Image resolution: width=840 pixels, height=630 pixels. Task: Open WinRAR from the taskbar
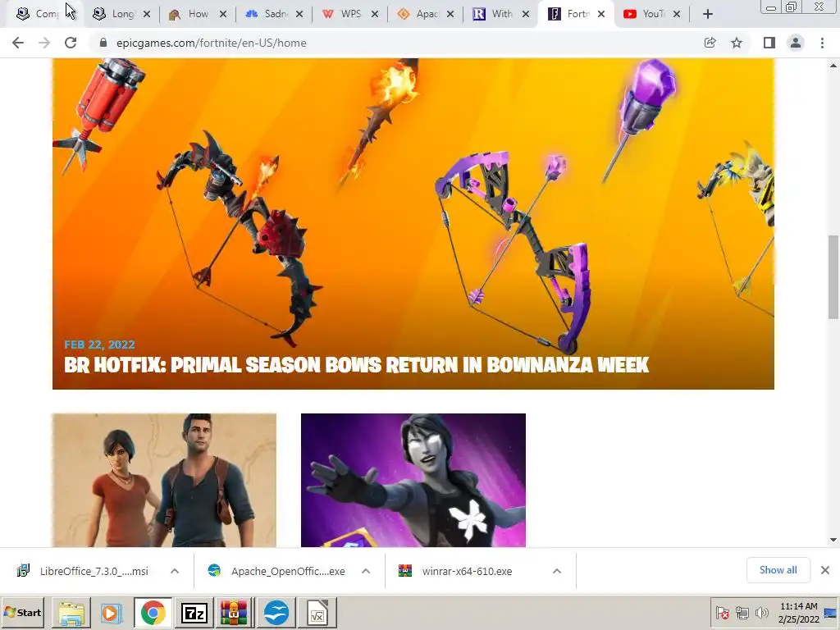click(234, 613)
